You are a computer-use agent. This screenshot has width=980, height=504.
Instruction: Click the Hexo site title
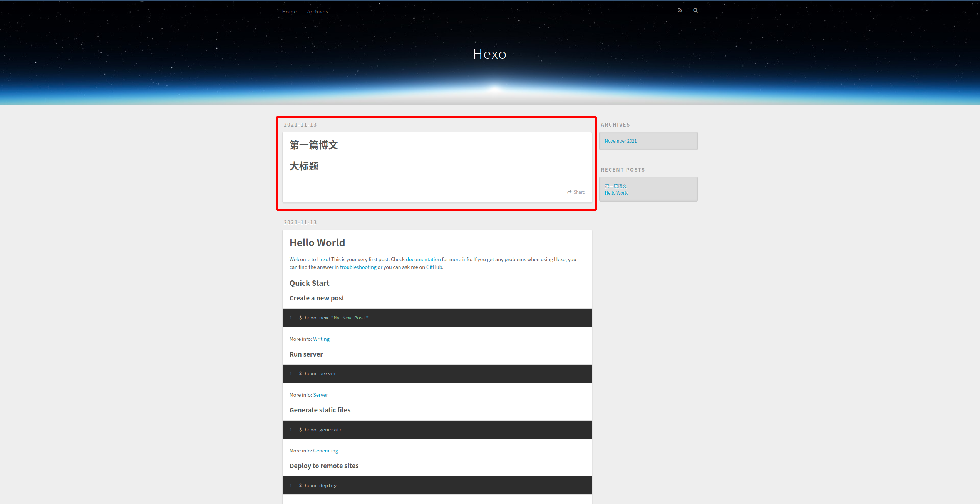tap(489, 54)
